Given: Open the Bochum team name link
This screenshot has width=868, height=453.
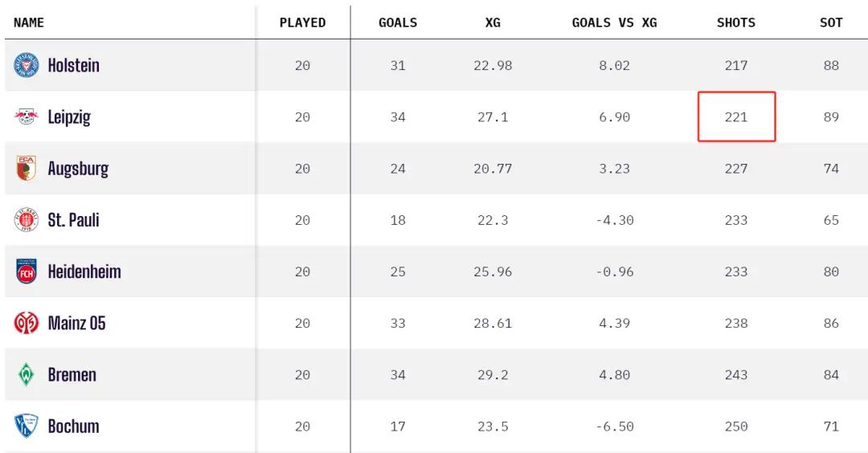Looking at the screenshot, I should click(x=74, y=426).
